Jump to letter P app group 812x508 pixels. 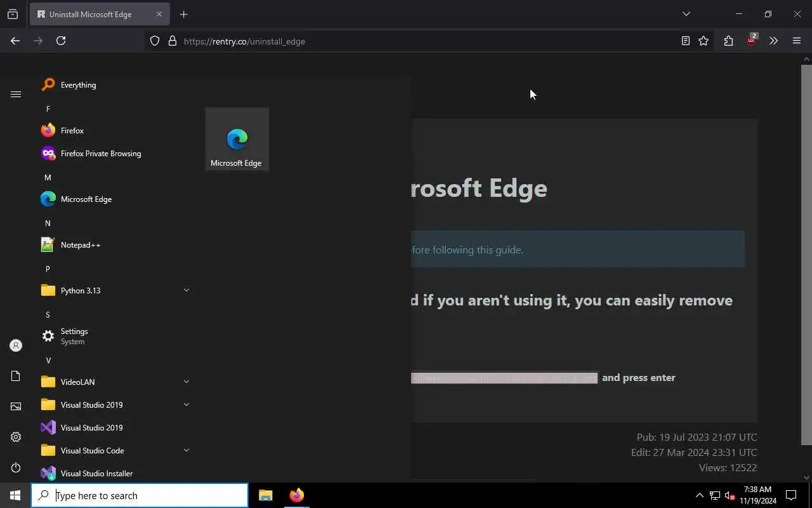(x=48, y=269)
